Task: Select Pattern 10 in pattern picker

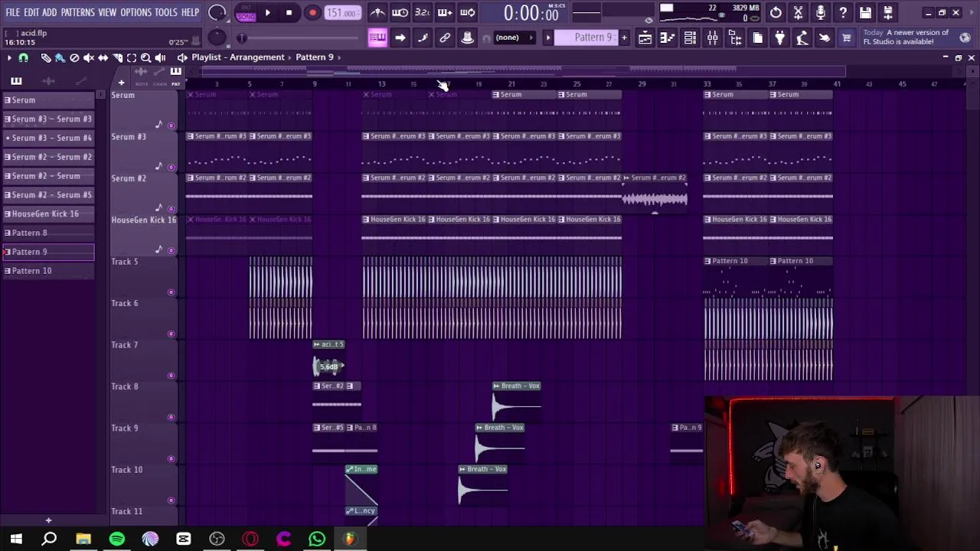Action: (48, 271)
